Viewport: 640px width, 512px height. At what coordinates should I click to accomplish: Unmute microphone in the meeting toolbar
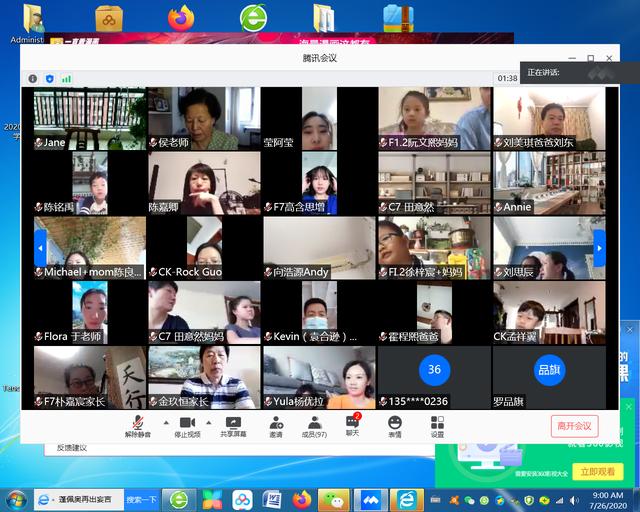click(138, 426)
